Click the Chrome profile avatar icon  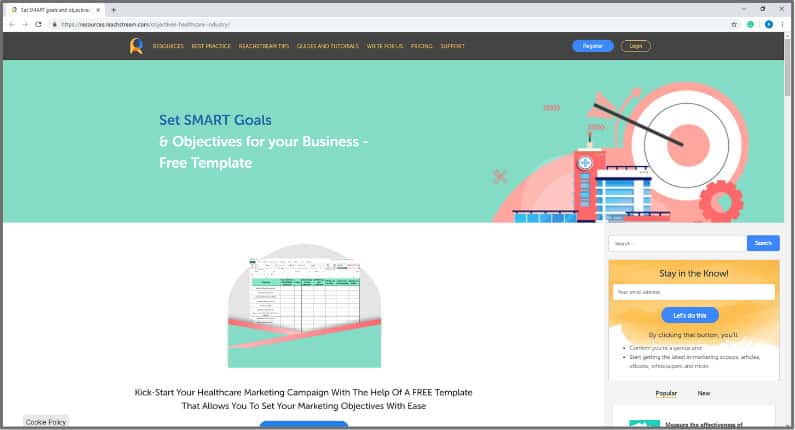tap(766, 23)
